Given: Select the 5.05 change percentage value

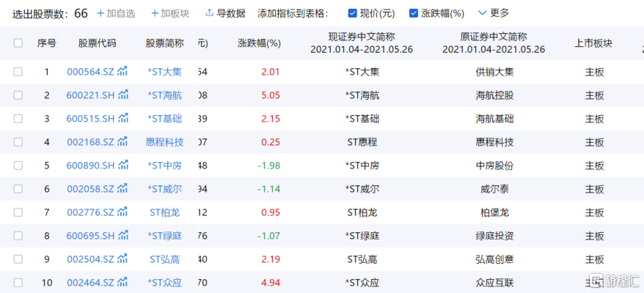Looking at the screenshot, I should click(x=270, y=95).
